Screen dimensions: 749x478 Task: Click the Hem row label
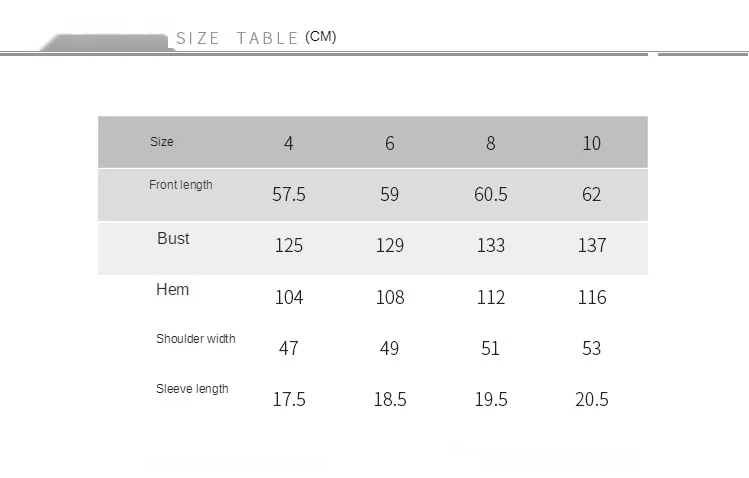172,289
